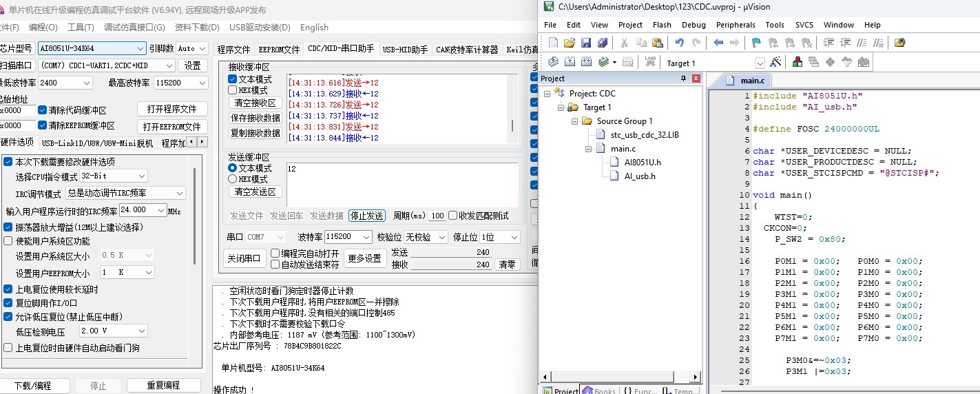This screenshot has width=980, height=394.
Task: Click the 关闭串口 button
Action: [245, 258]
